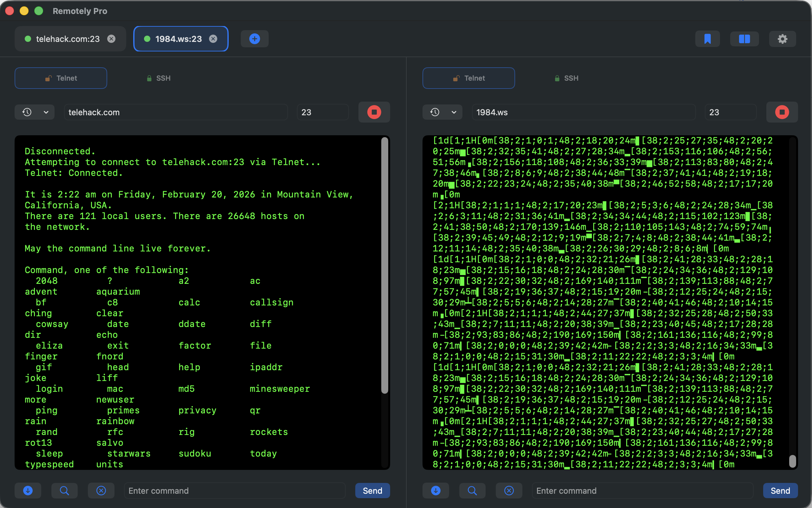This screenshot has height=508, width=812.
Task: Click the 'starwars' command text
Action: coord(129,454)
